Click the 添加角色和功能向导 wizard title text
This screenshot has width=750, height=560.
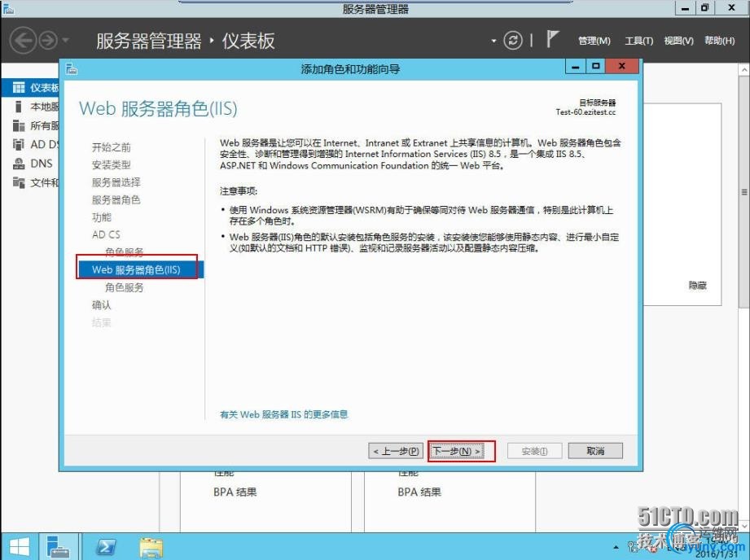pos(351,69)
